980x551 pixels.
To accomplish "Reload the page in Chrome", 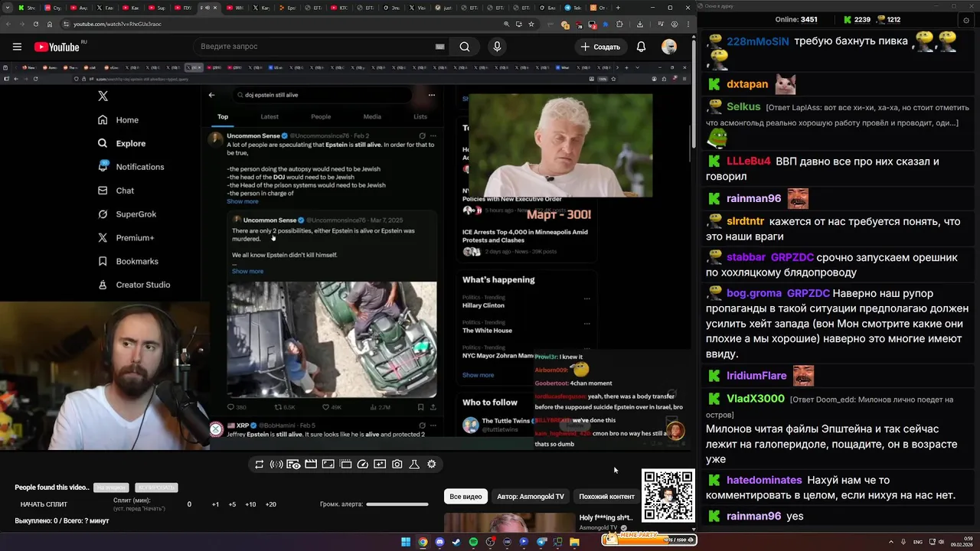I will [x=36, y=24].
